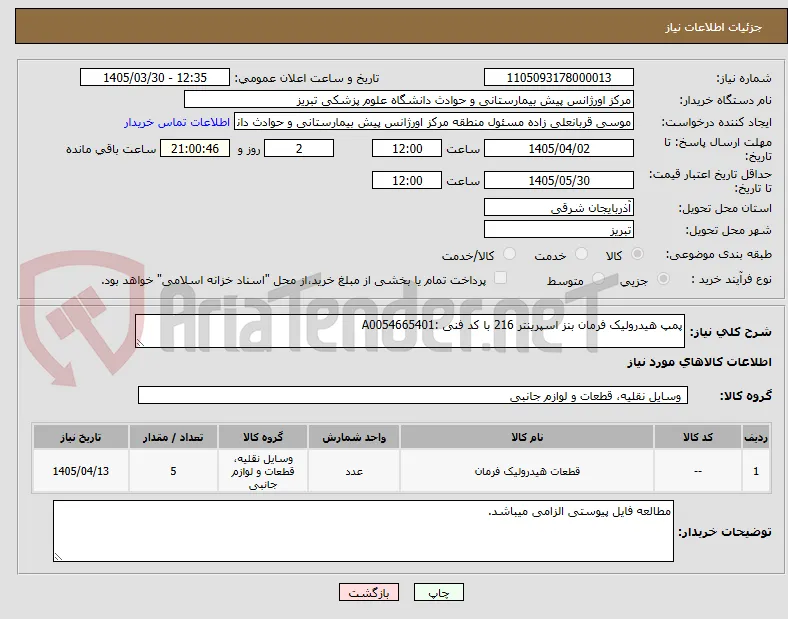
Task: Click the general need description text area
Action: (410, 331)
